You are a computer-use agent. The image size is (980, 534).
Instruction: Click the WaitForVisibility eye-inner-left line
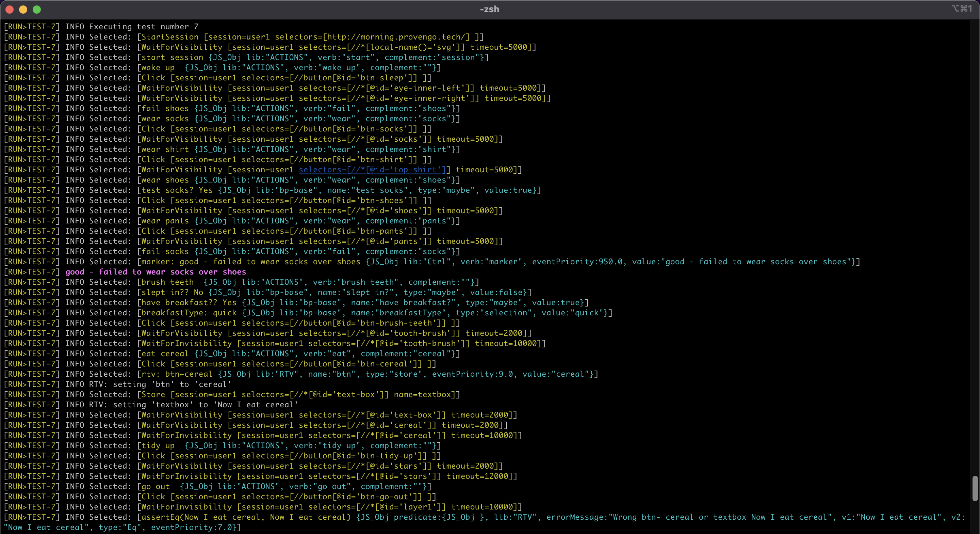tap(275, 88)
